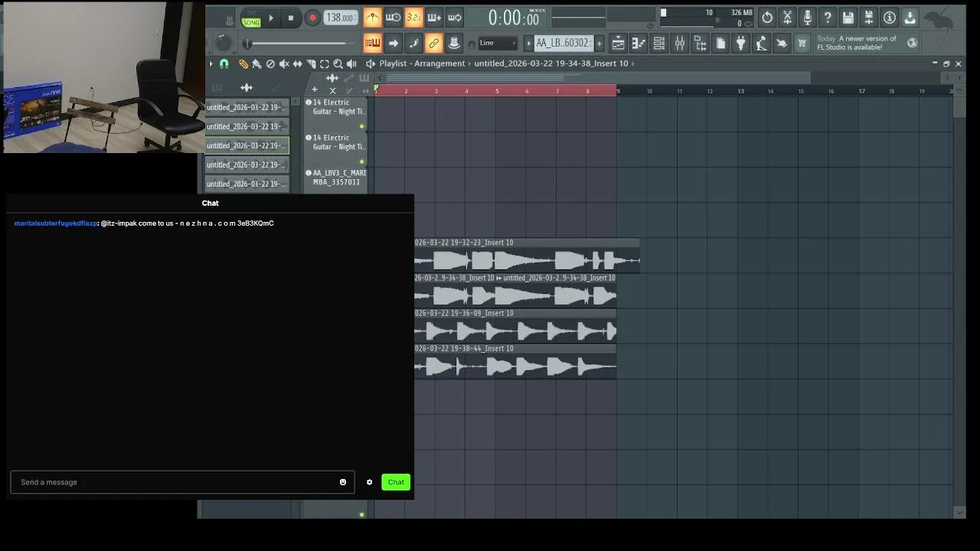Image resolution: width=980 pixels, height=551 pixels.
Task: Open the project picker pages icon
Action: (x=720, y=43)
